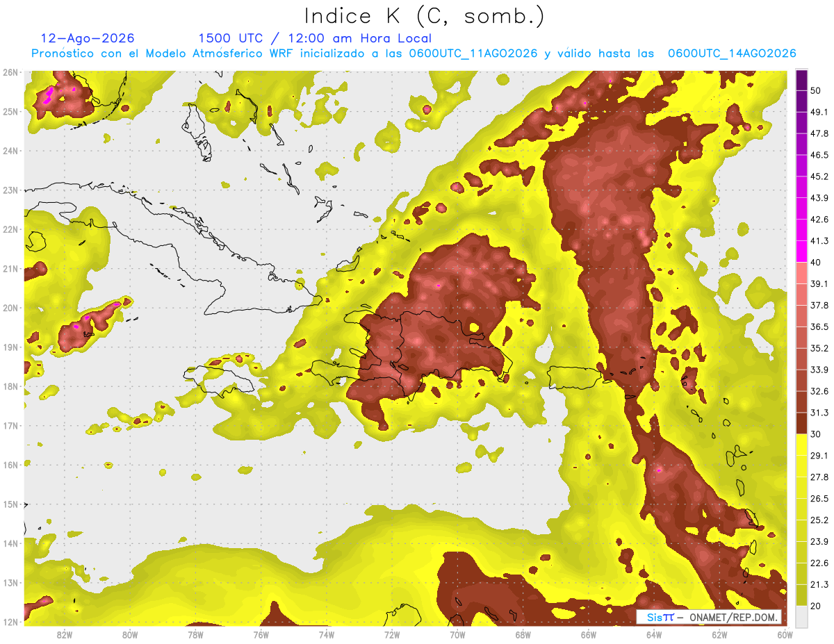
Task: Click the 22N latitude axis label
Action: pyautogui.click(x=10, y=229)
